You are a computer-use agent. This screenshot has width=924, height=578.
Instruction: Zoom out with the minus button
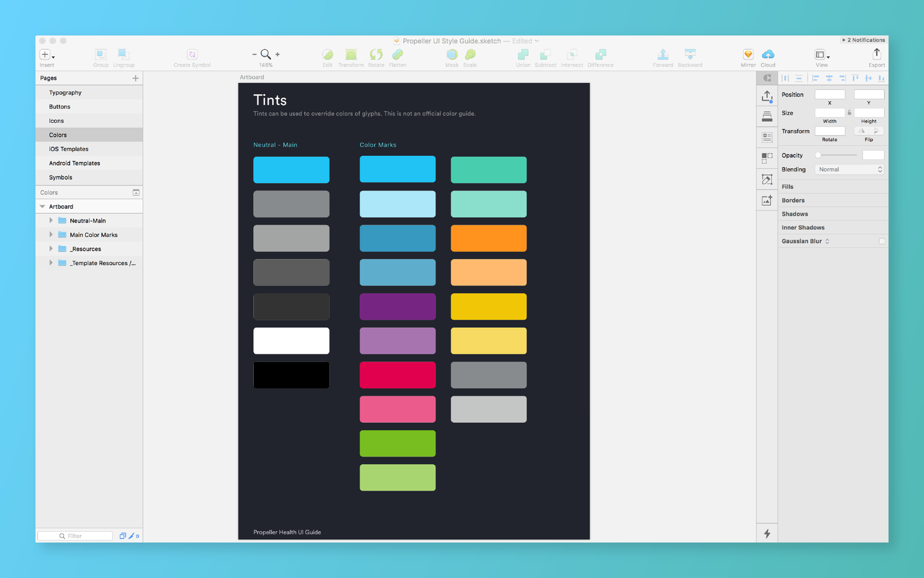coord(254,54)
